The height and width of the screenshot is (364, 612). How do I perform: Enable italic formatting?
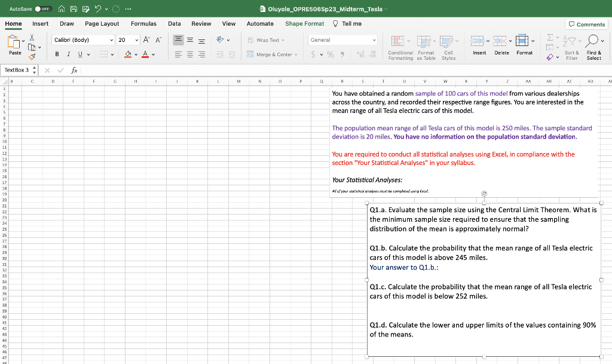(68, 54)
